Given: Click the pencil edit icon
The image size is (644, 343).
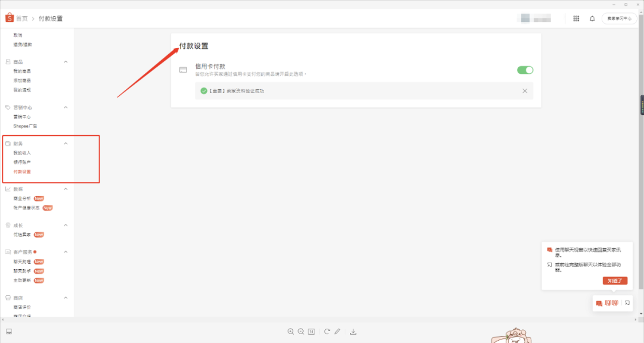Looking at the screenshot, I should click(337, 331).
